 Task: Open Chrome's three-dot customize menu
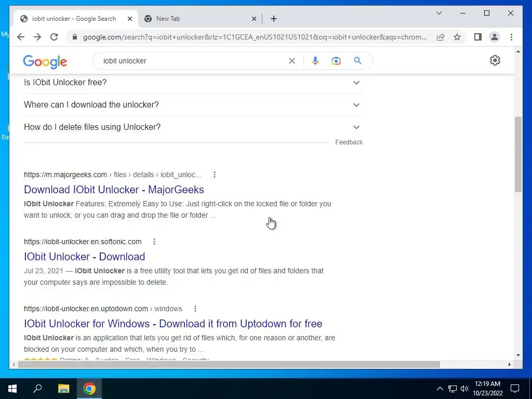click(x=511, y=37)
